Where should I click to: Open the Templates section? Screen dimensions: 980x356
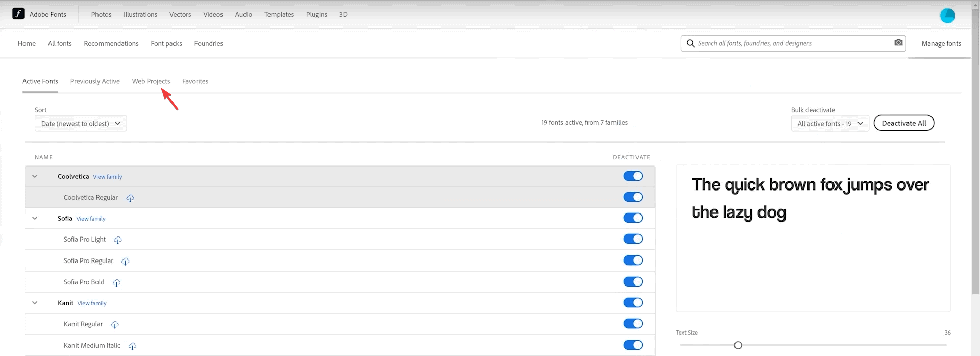279,15
